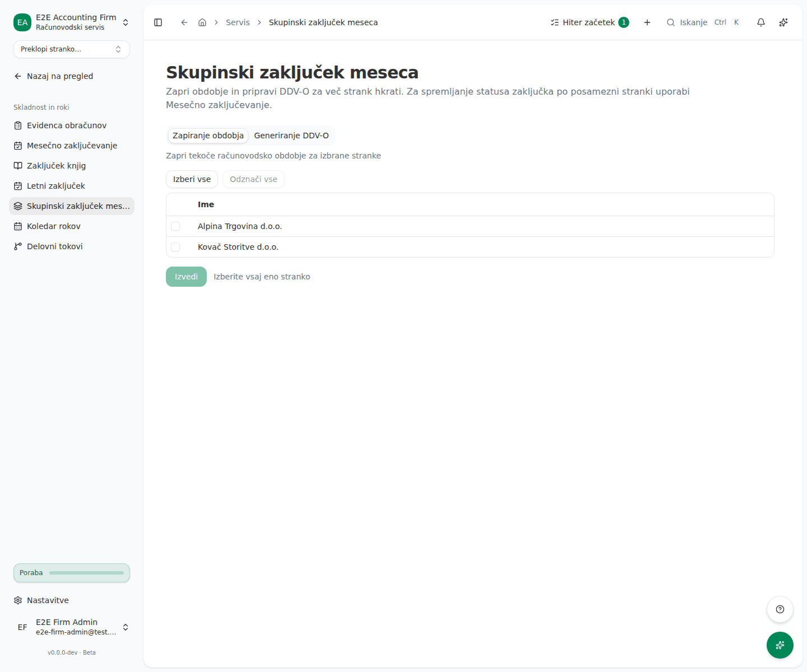Open Delovni tokovi in the sidebar

[x=72, y=246]
